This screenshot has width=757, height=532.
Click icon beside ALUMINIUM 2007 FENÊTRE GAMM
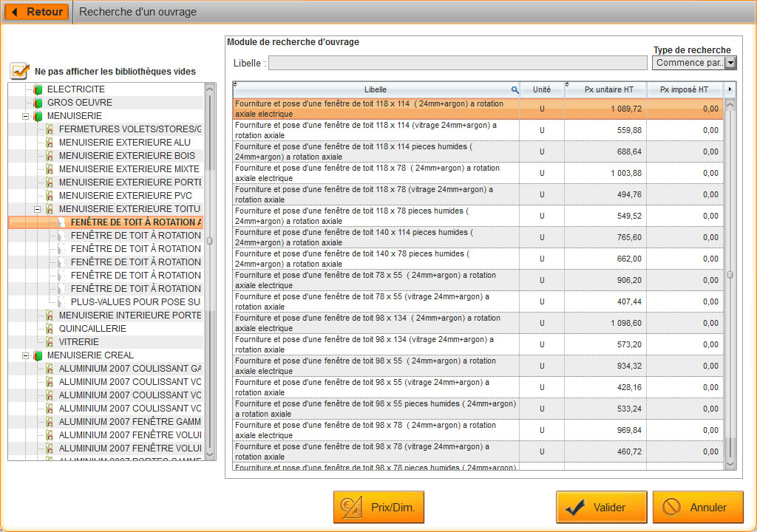click(x=50, y=422)
